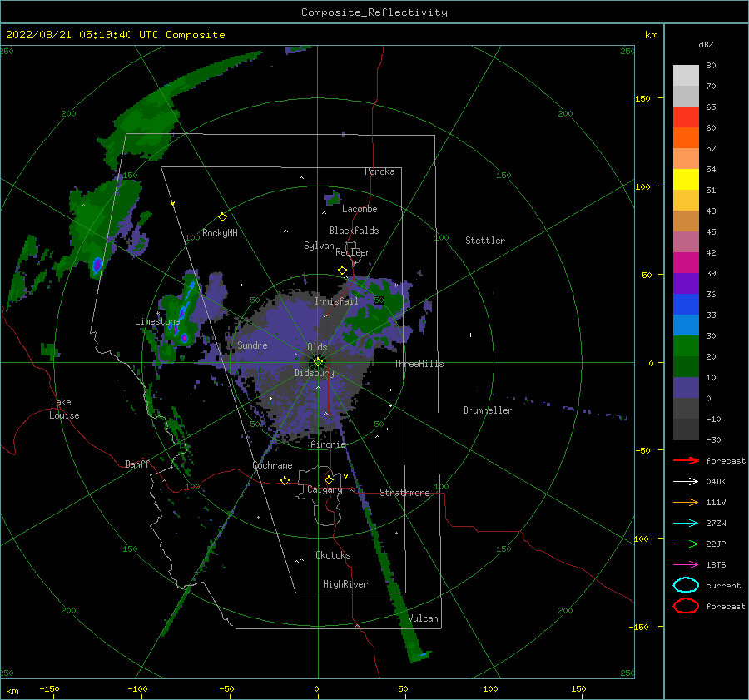Click the magenta 18TS arrow in legend
This screenshot has height=700, width=749.
686,565
